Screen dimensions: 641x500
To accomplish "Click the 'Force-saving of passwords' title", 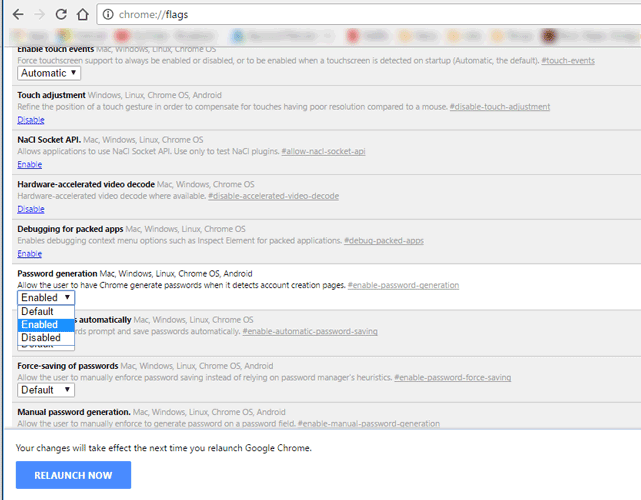I will [x=67, y=366].
